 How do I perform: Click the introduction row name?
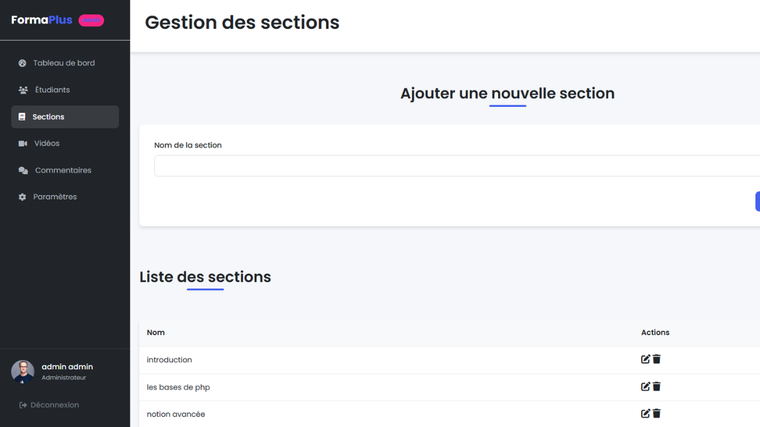click(169, 360)
